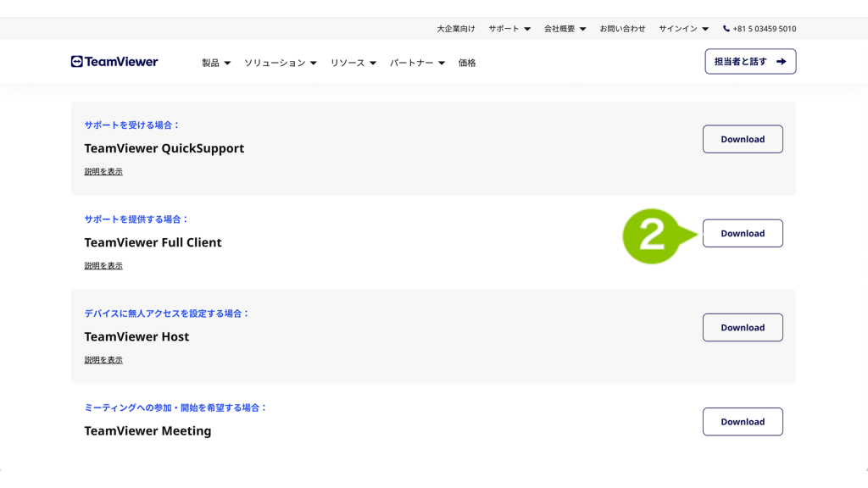The height and width of the screenshot is (488, 868).
Task: Click the 'TeamViewer Host' heading
Action: 136,336
